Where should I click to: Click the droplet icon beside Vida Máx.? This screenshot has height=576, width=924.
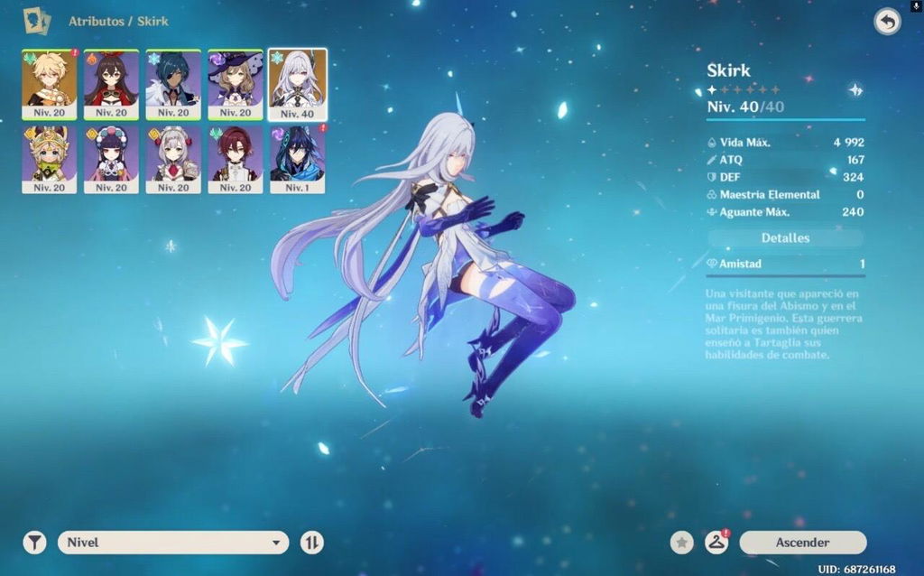coord(712,142)
